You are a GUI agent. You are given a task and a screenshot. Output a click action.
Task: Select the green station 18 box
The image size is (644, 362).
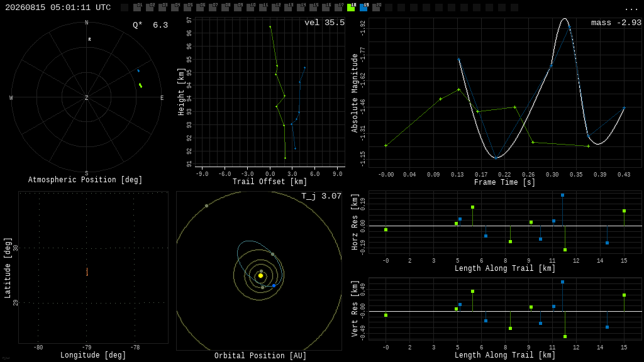[351, 8]
